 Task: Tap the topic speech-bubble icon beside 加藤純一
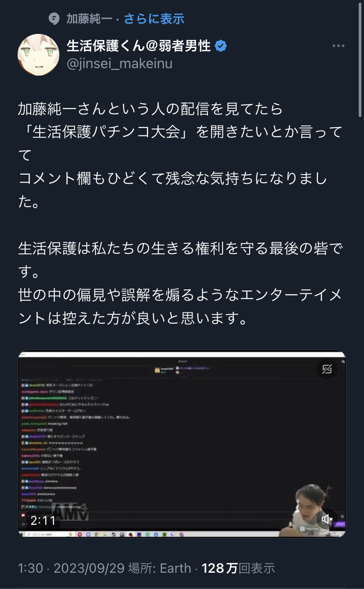click(54, 18)
